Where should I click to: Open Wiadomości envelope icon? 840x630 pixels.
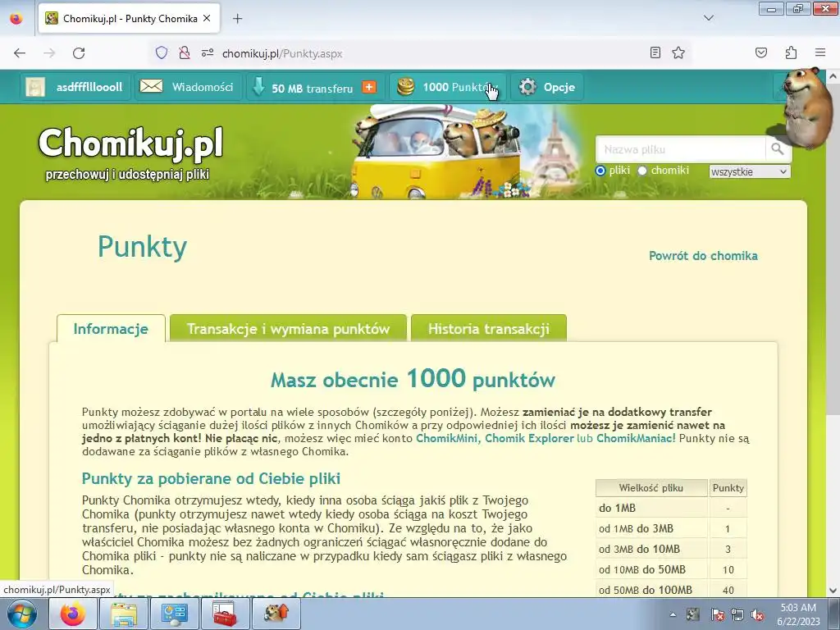click(151, 86)
